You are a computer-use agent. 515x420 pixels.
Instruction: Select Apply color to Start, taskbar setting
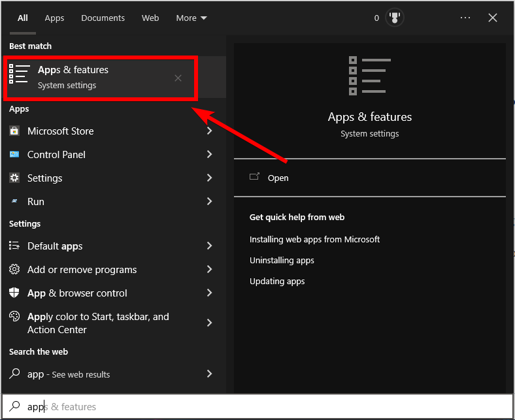[x=114, y=323]
